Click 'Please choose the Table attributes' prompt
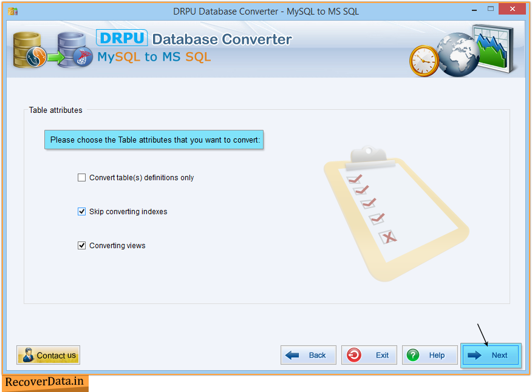532x392 pixels. point(154,140)
